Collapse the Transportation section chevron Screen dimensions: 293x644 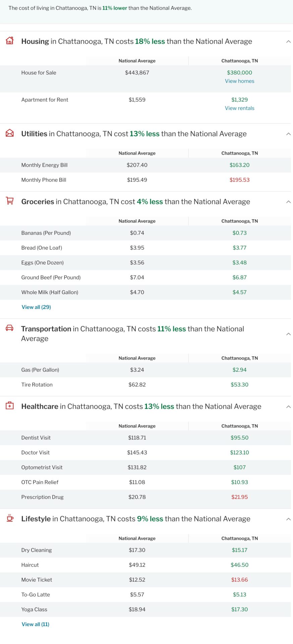[x=288, y=334]
